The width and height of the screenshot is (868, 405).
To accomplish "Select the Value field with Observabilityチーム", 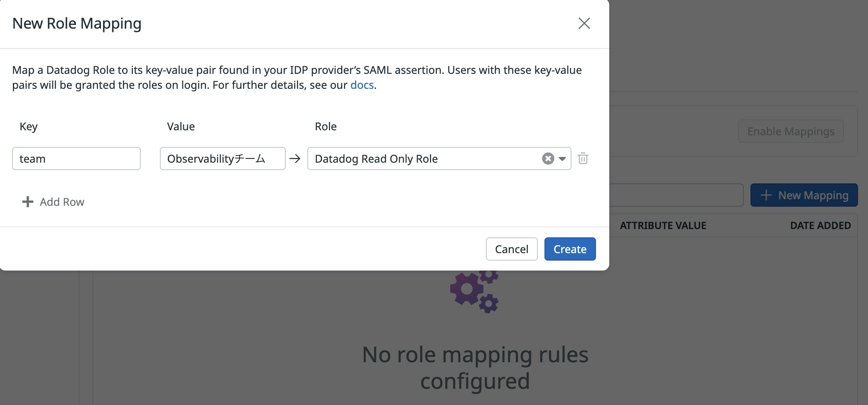I will coord(222,158).
